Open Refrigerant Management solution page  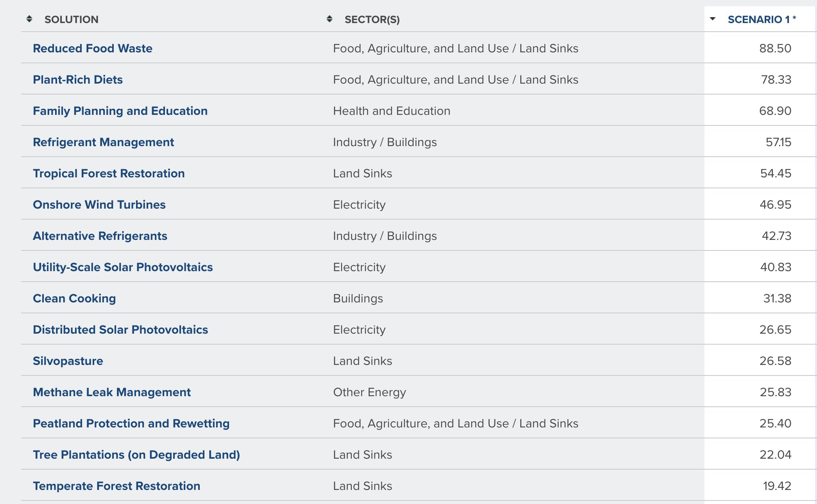[x=104, y=142]
